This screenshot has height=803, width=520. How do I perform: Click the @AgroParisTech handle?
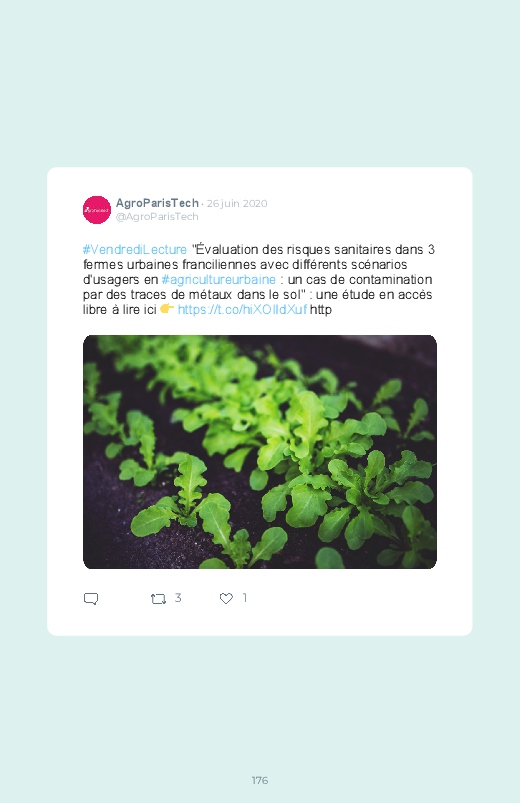tap(157, 217)
